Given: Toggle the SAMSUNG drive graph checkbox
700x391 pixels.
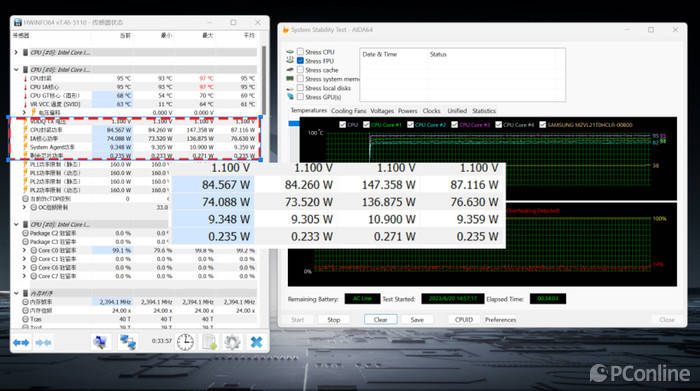Looking at the screenshot, I should pos(543,125).
